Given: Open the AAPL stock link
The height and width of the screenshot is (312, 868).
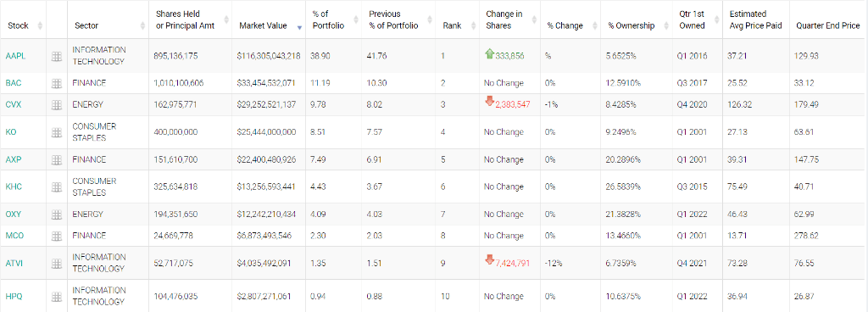Looking at the screenshot, I should (x=14, y=56).
